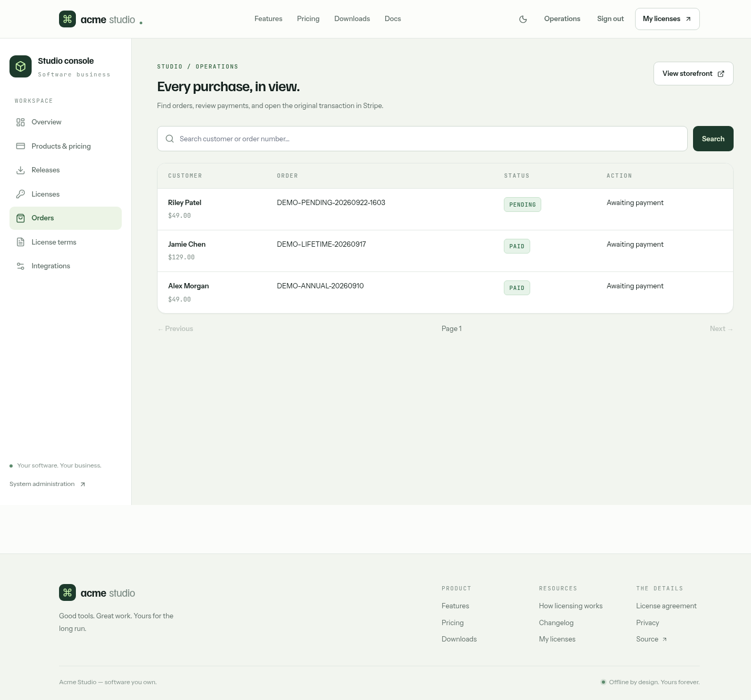The image size is (751, 700).
Task: Click the Releases download icon
Action: (x=21, y=170)
